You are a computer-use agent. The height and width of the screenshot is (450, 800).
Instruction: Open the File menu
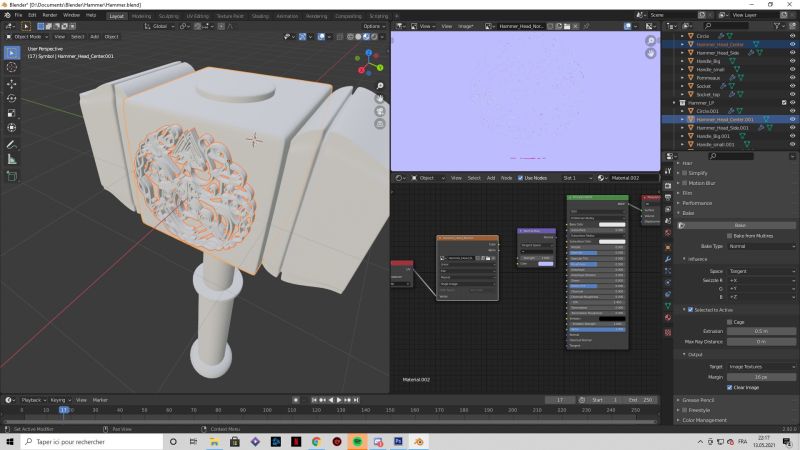(18, 15)
